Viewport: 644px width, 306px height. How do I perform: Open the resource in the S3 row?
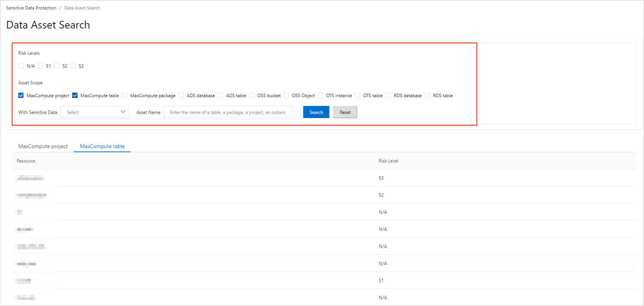point(30,178)
